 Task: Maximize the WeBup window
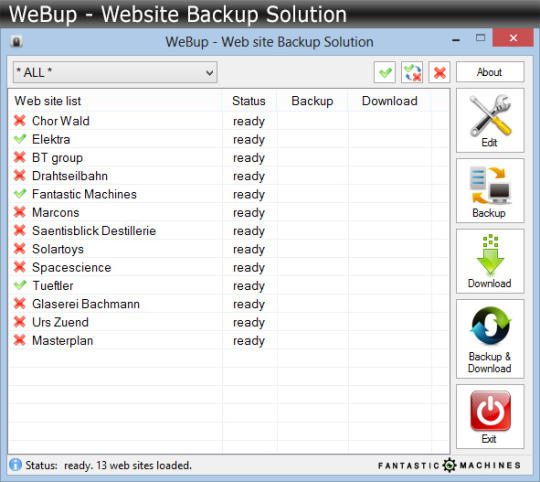click(x=480, y=38)
